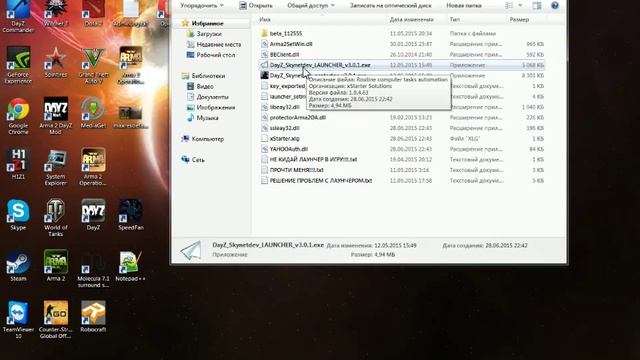
Task: Open GeForce Experience desktop icon
Action: pos(18,65)
